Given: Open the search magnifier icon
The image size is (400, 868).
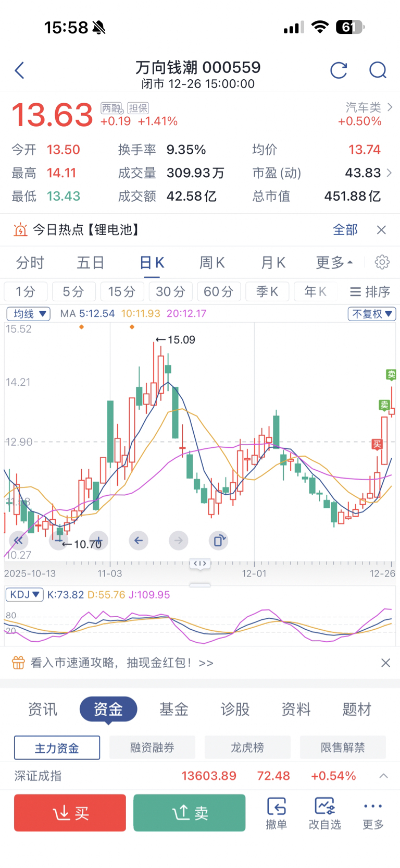Looking at the screenshot, I should coord(378,70).
